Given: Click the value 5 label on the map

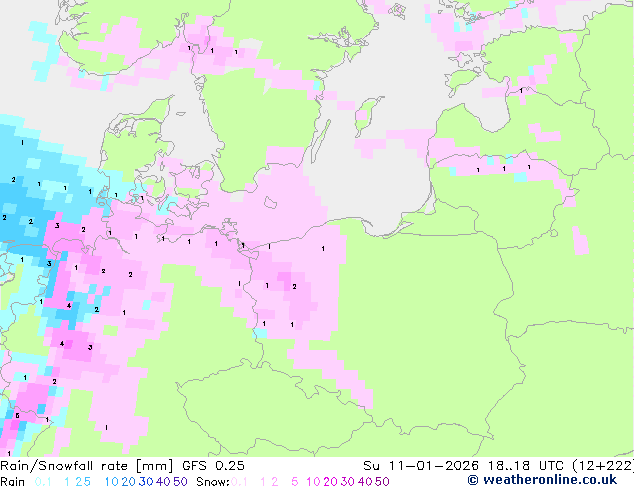Looking at the screenshot, I should point(17,416).
